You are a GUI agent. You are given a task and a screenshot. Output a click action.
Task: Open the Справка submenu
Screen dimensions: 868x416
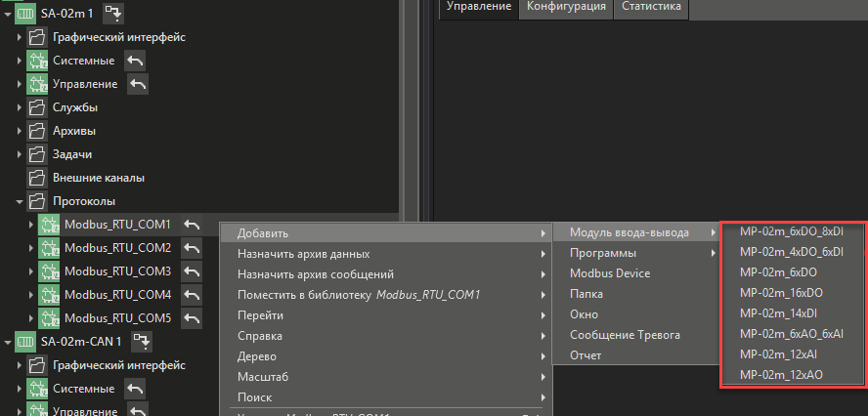tap(386, 336)
